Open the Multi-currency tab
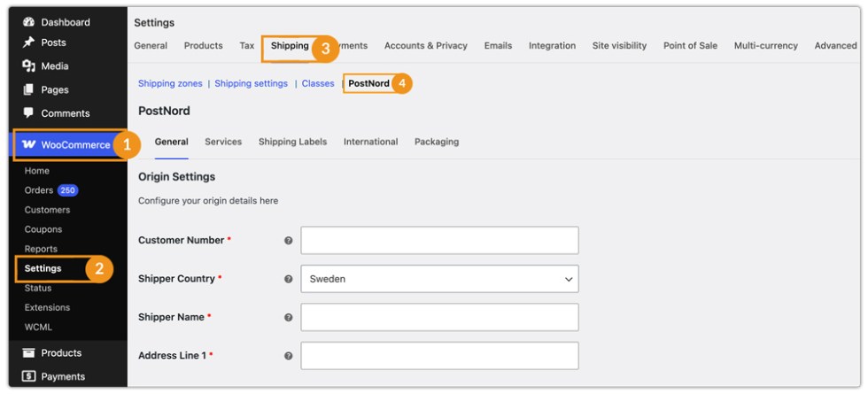 (x=765, y=45)
